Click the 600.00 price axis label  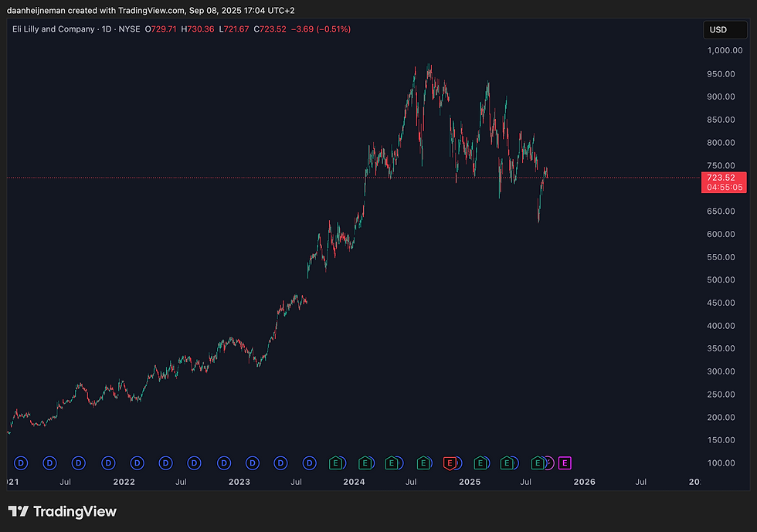tap(721, 234)
